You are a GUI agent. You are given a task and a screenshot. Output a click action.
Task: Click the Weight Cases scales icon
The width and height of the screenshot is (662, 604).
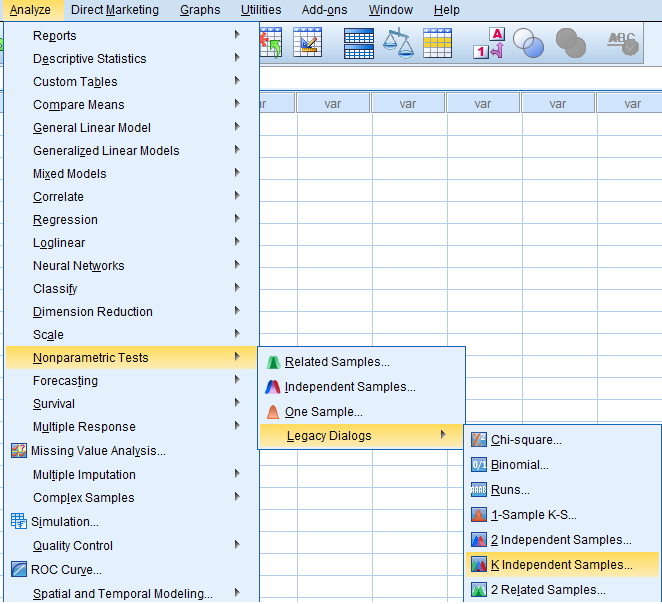pyautogui.click(x=398, y=43)
